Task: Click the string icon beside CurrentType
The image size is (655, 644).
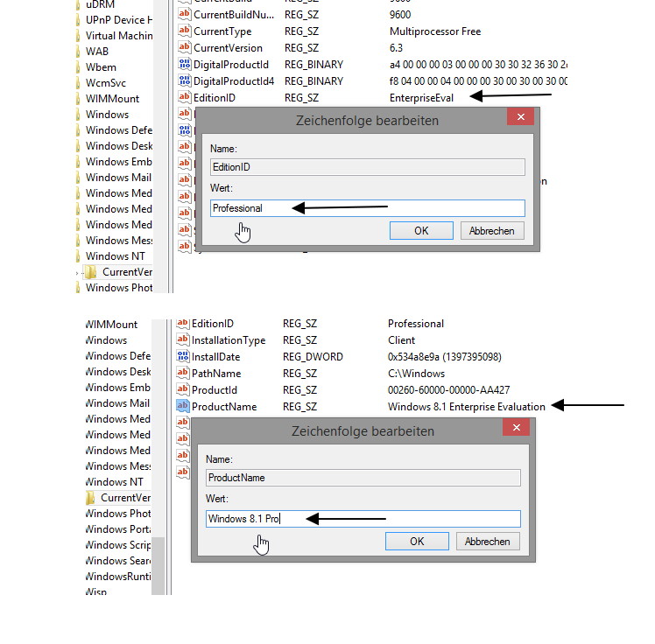Action: coord(184,31)
